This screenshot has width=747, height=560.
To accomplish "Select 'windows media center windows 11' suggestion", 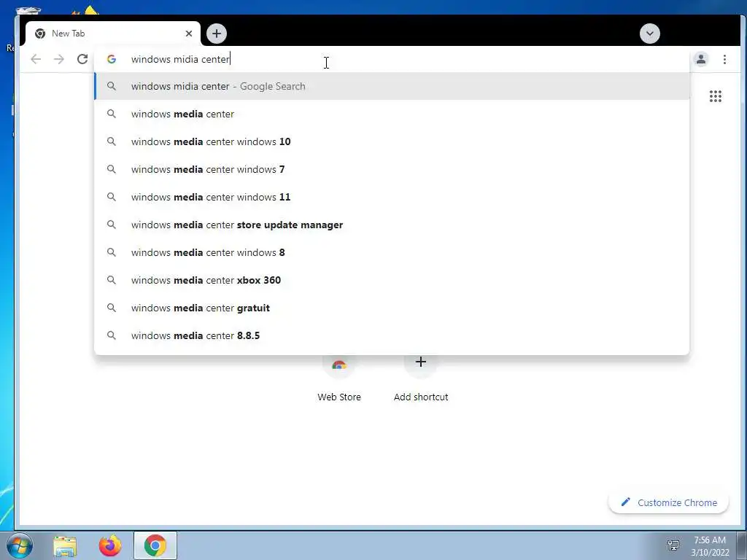I will pyautogui.click(x=392, y=197).
